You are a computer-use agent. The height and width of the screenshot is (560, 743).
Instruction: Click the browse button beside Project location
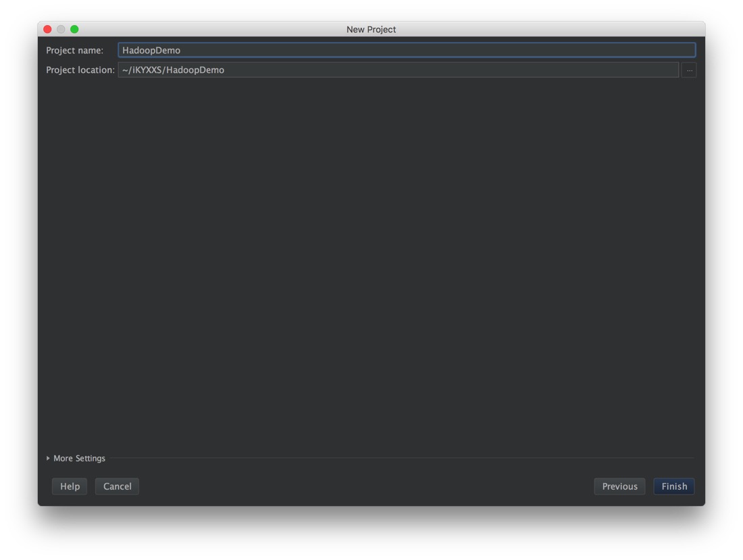point(689,70)
